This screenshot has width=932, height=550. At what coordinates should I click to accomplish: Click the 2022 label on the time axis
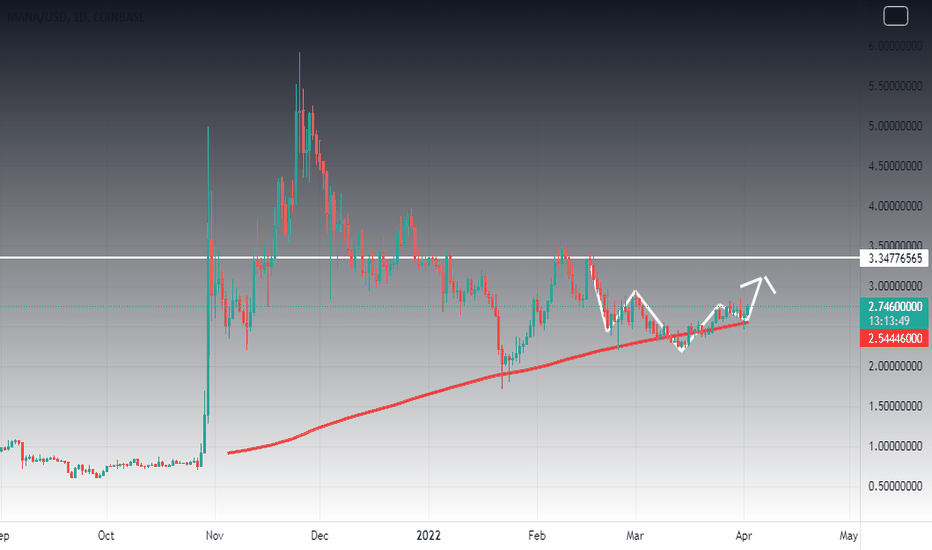pos(429,536)
